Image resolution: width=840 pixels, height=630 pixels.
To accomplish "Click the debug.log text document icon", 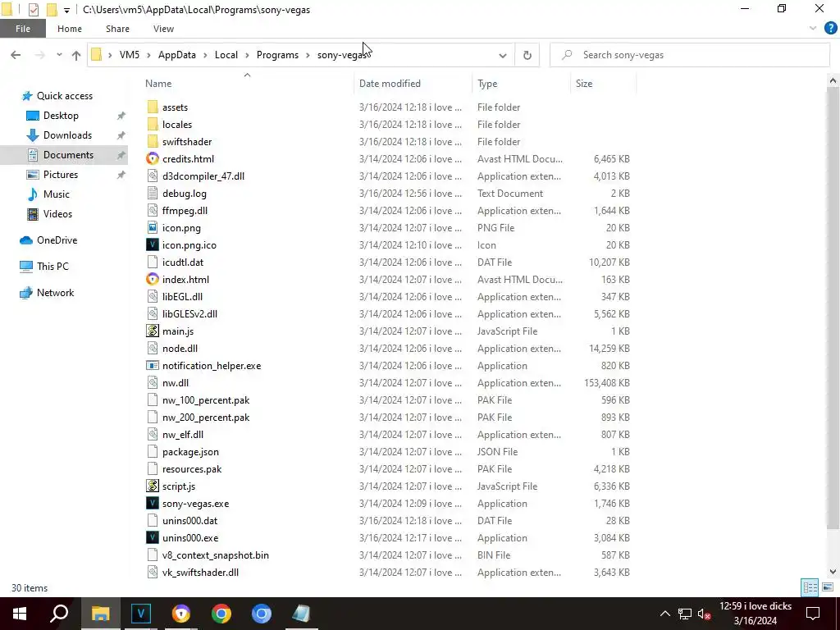I will (x=153, y=194).
